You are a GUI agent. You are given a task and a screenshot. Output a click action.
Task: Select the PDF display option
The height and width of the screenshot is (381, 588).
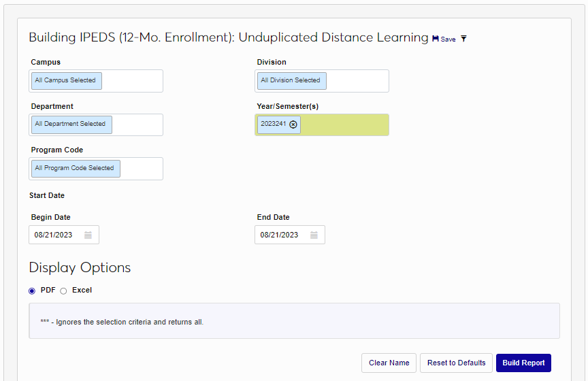click(x=32, y=291)
